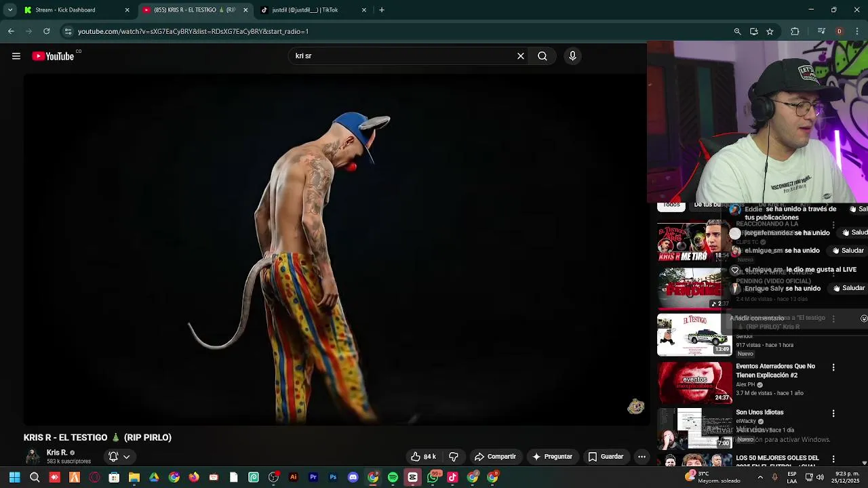Open "Eventos Aterradores Que No Tienen Explicación #2"
The height and width of the screenshot is (488, 868).
pos(776,371)
